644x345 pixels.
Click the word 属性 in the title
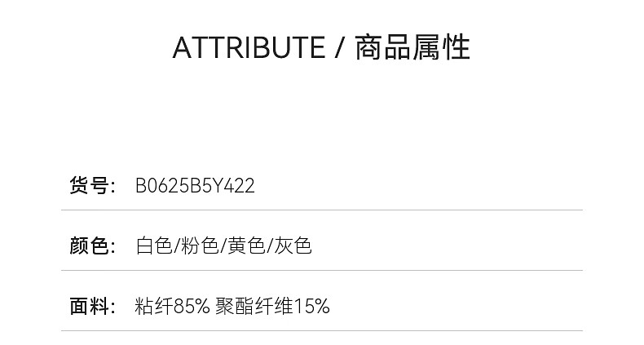click(442, 47)
